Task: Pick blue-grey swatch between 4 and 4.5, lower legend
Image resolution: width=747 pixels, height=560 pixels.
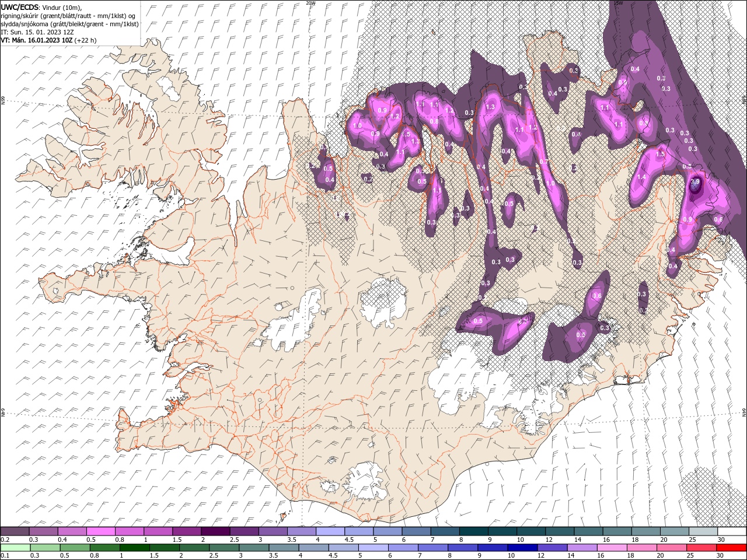Action: (x=313, y=547)
